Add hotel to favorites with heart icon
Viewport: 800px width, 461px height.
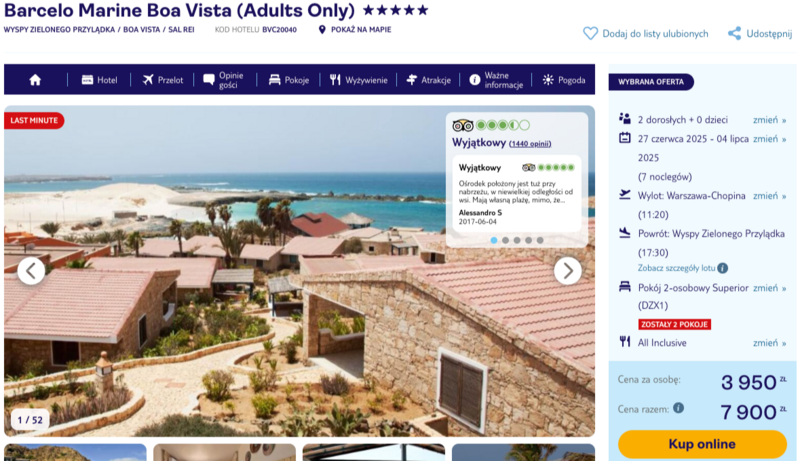(x=590, y=34)
